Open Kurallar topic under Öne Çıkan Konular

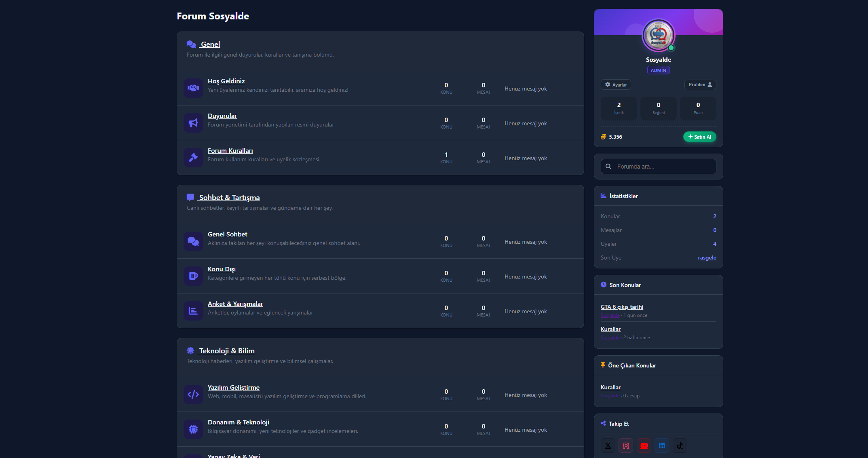coord(610,387)
